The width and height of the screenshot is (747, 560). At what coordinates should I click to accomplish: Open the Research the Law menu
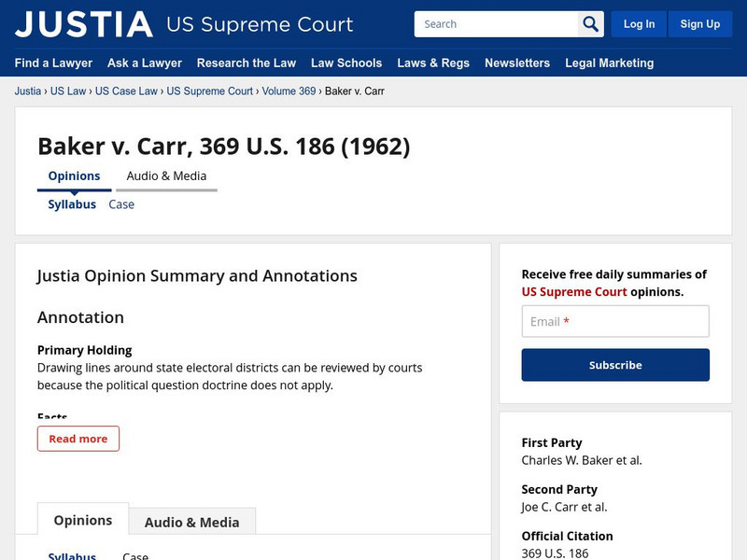246,63
